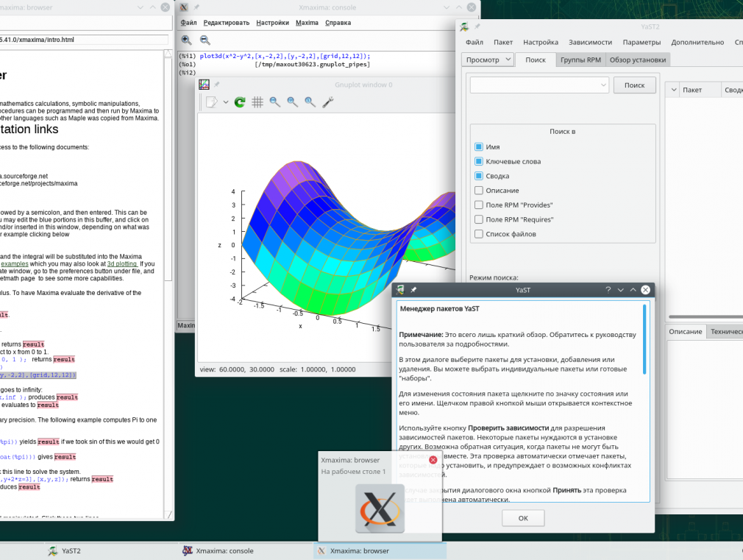Open the Пакет menu in YaST2
The height and width of the screenshot is (560, 743).
coord(503,42)
